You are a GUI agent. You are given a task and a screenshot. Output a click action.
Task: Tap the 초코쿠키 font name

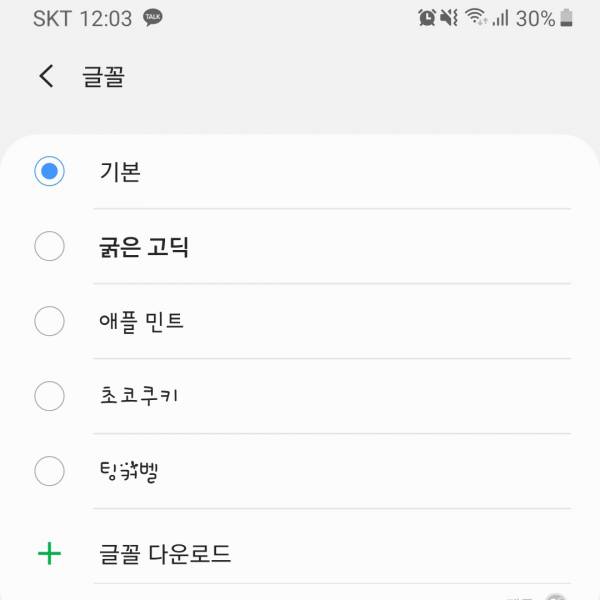click(139, 396)
